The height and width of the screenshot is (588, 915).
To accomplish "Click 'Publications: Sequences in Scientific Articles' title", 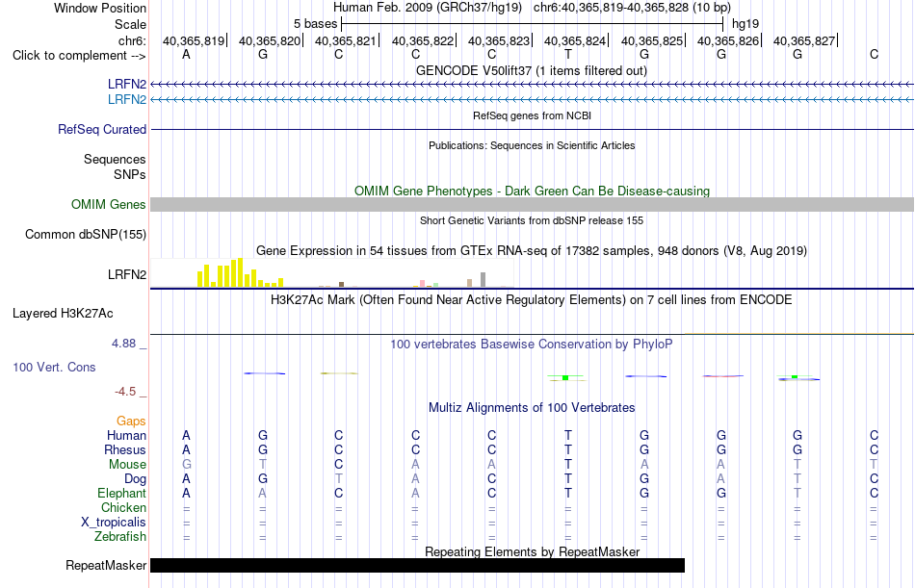I will point(532,145).
